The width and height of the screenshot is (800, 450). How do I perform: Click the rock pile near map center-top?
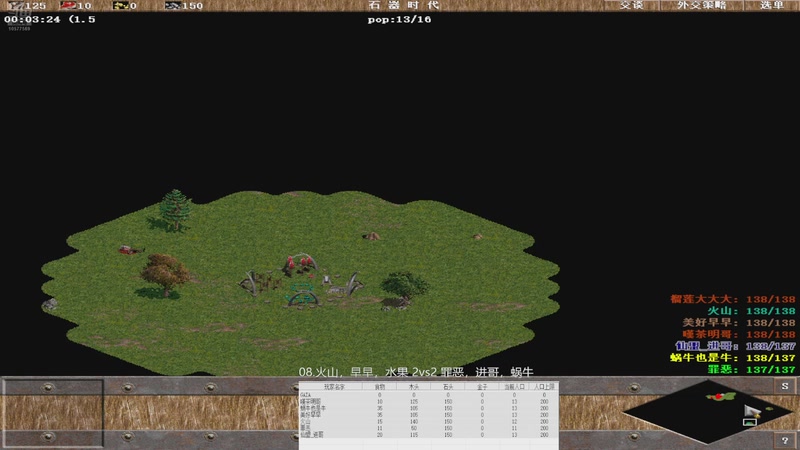click(x=371, y=236)
